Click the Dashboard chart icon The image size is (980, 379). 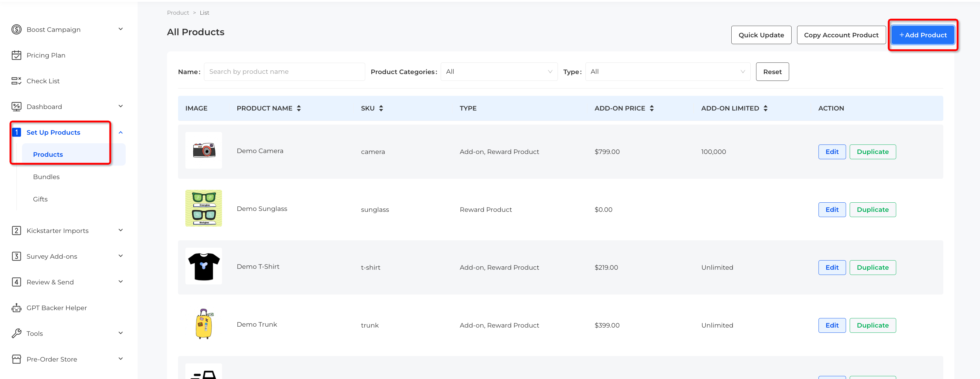[x=16, y=107]
